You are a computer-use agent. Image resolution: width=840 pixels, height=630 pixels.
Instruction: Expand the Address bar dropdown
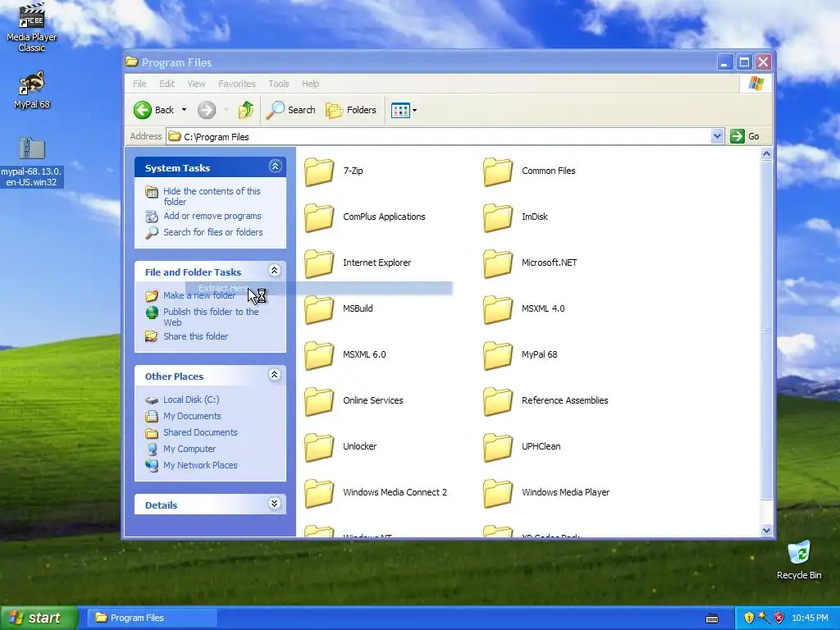pos(717,137)
